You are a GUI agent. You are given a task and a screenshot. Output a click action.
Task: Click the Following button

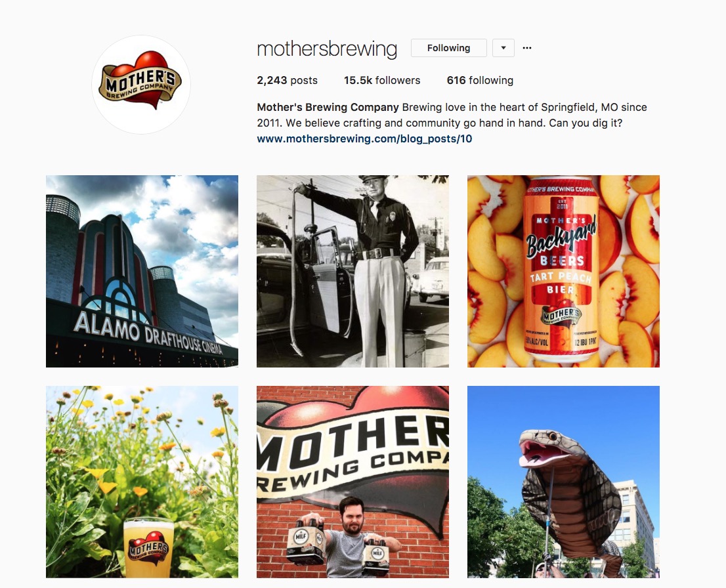coord(448,48)
